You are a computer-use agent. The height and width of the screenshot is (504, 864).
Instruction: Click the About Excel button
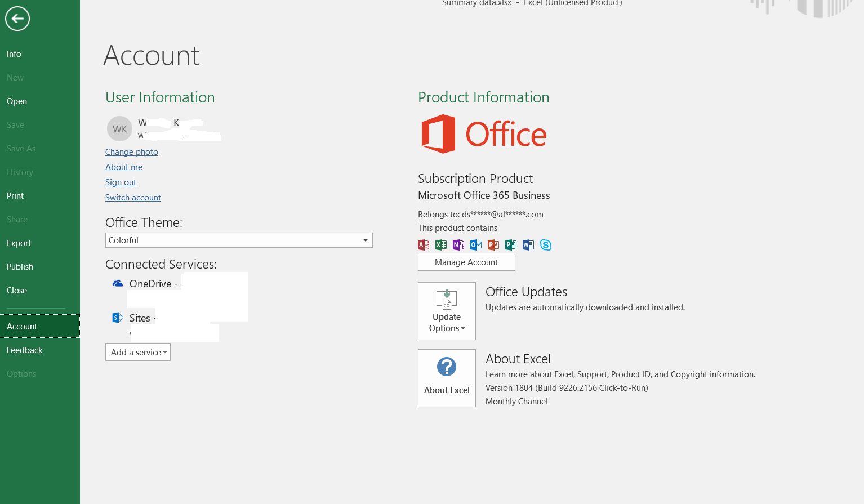coord(447,378)
